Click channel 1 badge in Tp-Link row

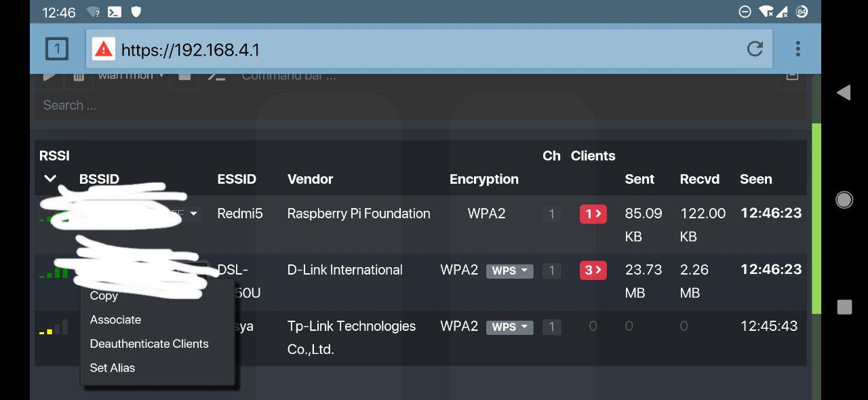coord(551,327)
